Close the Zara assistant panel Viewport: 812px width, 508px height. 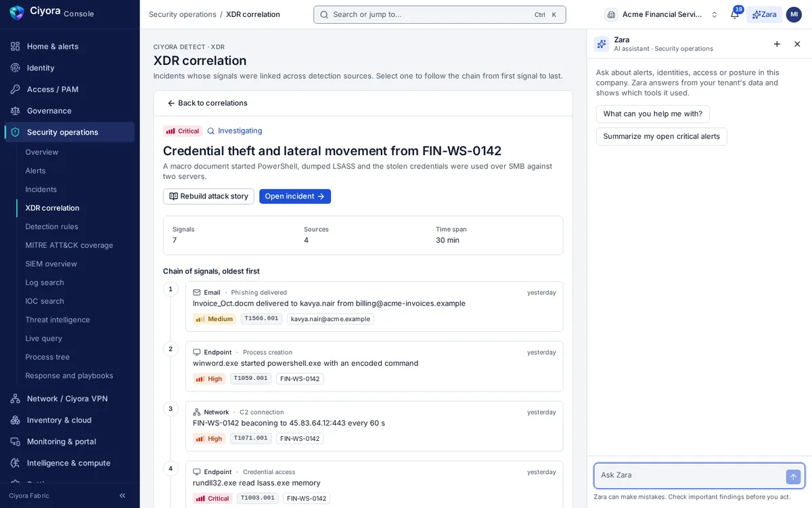pyautogui.click(x=797, y=44)
